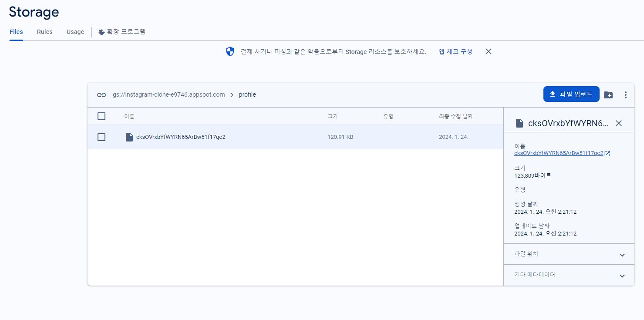Viewport: 644px width, 320px height.
Task: Click the link icon beside the bucket path
Action: pos(101,94)
